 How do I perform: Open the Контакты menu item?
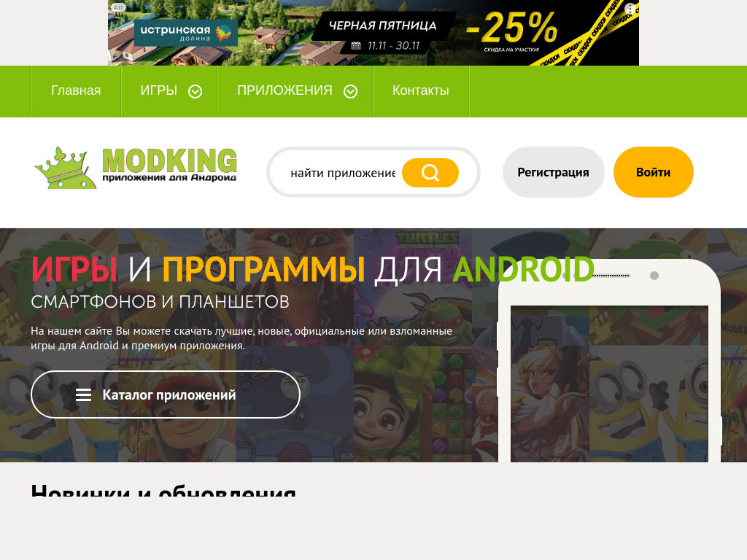(x=421, y=90)
